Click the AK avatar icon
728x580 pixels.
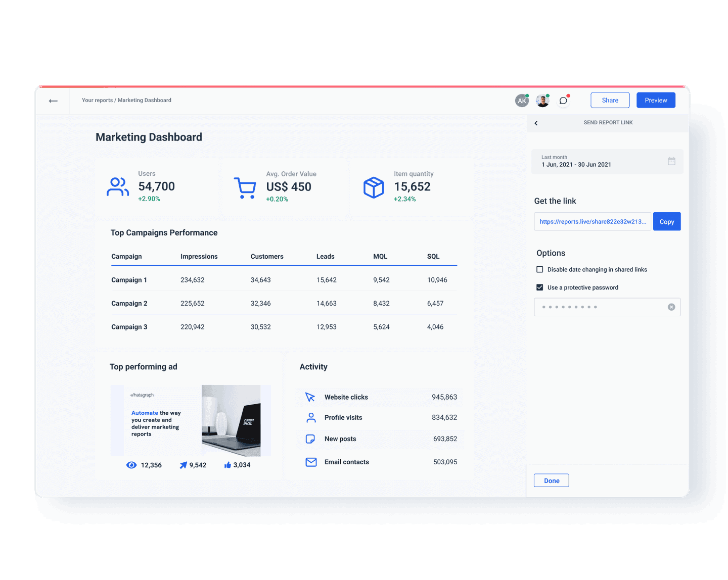pos(522,100)
